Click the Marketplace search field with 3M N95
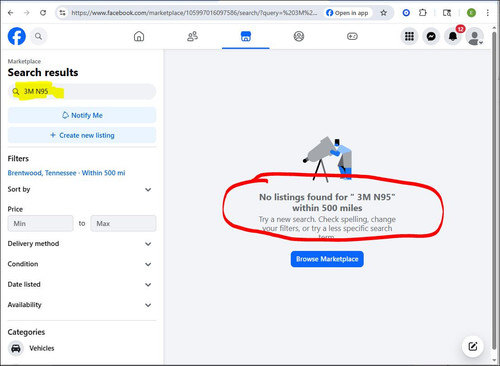 (x=82, y=91)
